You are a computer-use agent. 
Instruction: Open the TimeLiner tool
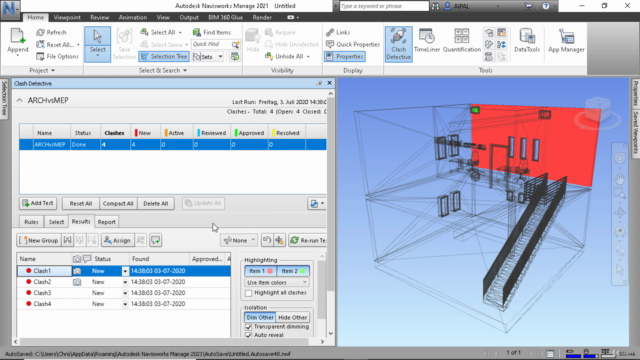click(427, 41)
